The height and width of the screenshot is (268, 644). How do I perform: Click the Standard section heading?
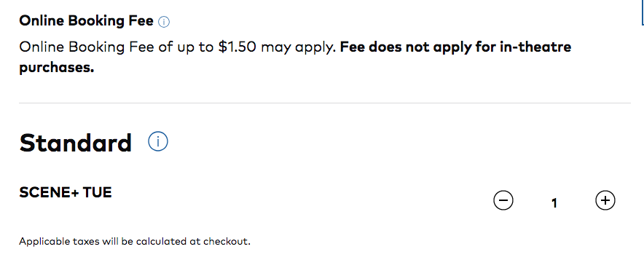[x=76, y=143]
